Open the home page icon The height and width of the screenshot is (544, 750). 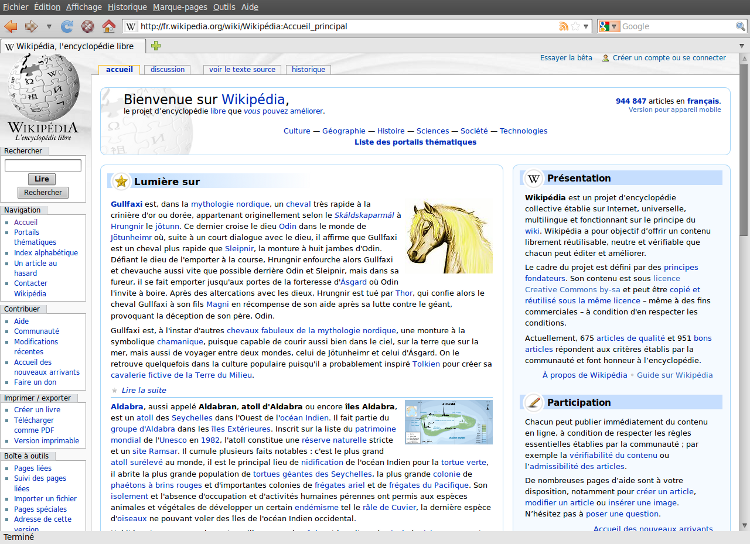109,26
